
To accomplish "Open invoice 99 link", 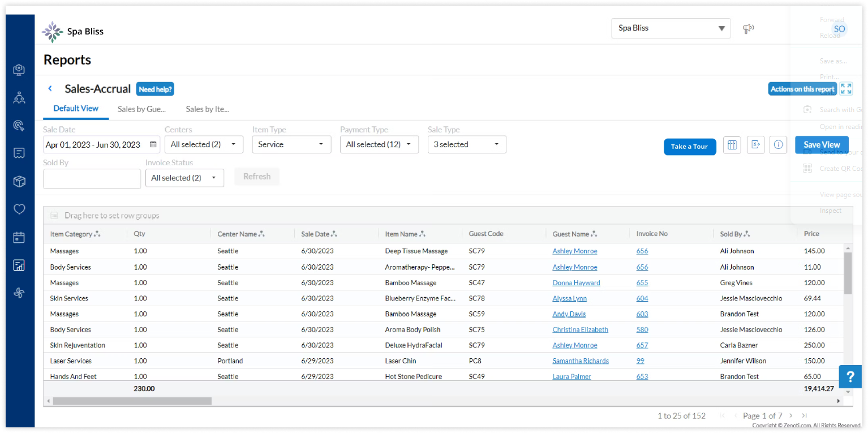I will (640, 361).
